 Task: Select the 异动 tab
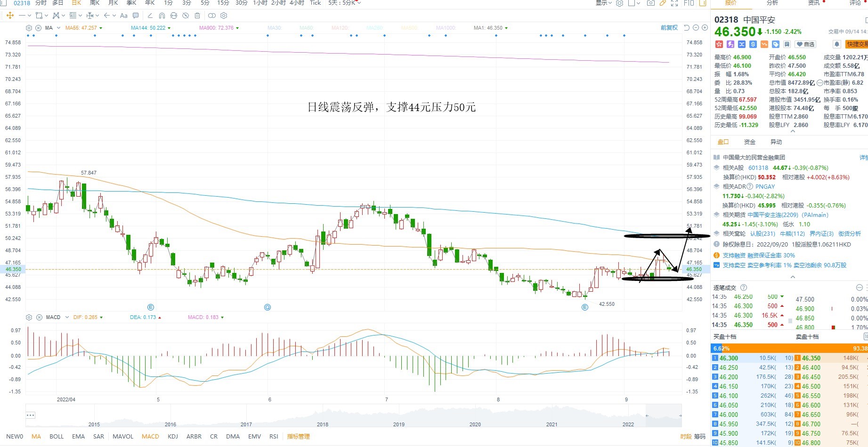[x=776, y=142]
